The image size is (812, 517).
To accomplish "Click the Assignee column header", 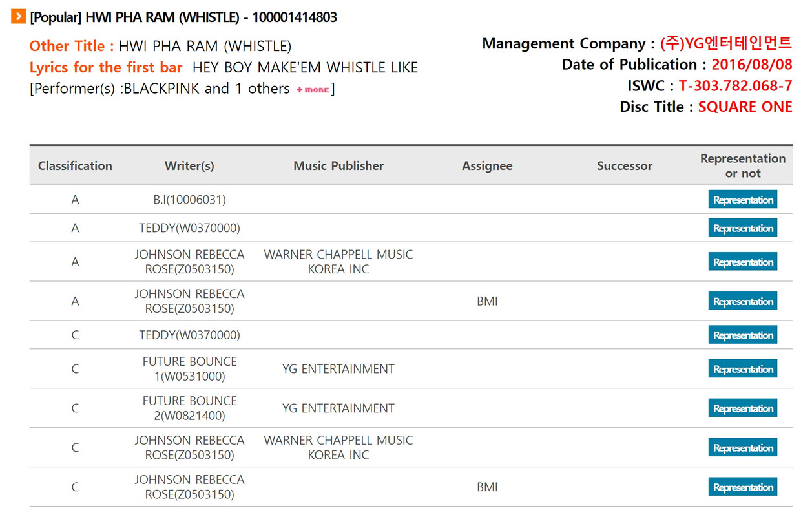I will (487, 165).
